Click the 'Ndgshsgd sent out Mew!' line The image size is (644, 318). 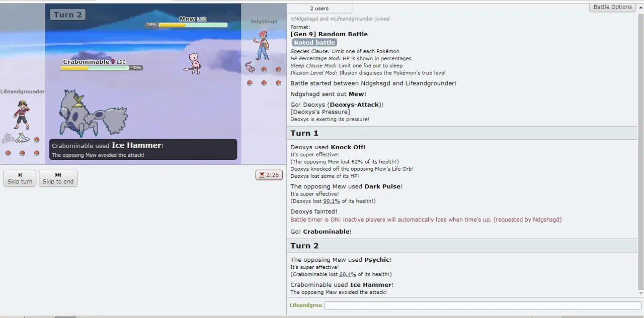pos(329,94)
